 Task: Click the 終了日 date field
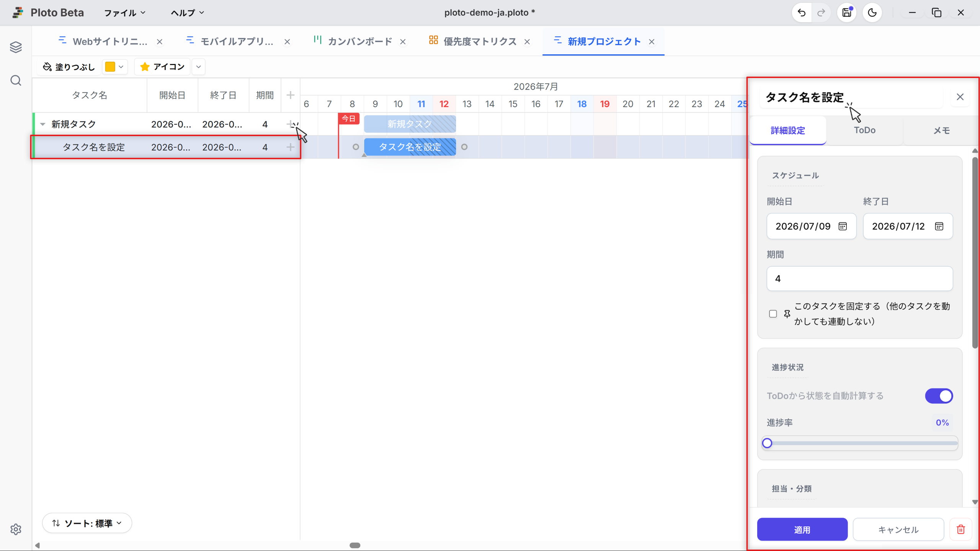tap(908, 226)
